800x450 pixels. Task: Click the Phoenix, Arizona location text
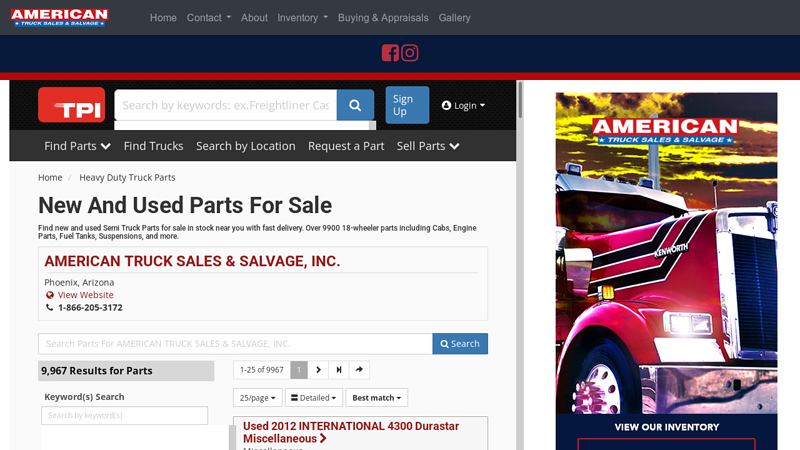pyautogui.click(x=79, y=283)
